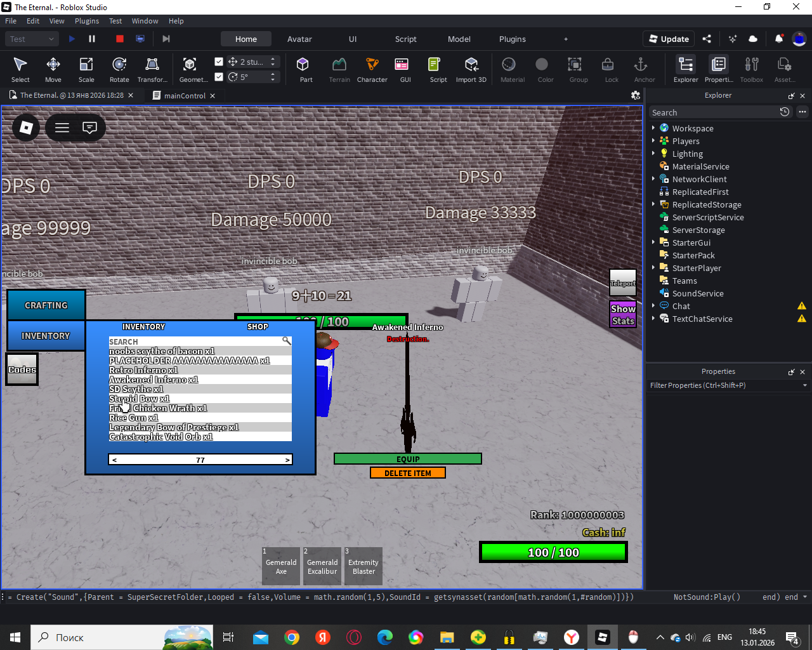This screenshot has height=650, width=812.
Task: Activate the Select tool
Action: click(x=20, y=69)
